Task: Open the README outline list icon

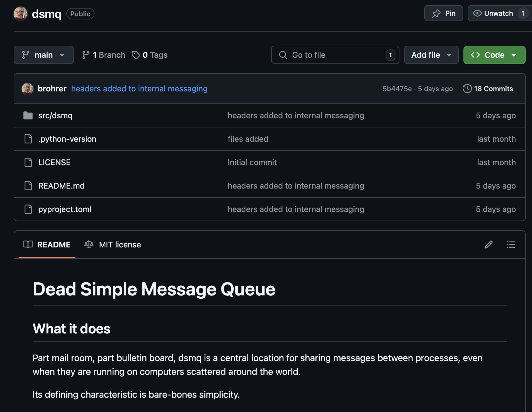Action: 511,245
